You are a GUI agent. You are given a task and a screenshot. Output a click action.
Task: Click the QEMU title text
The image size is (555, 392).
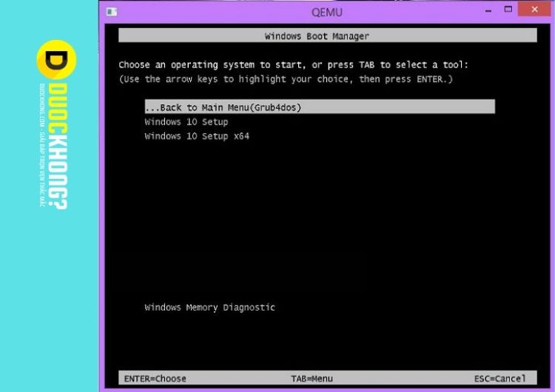pyautogui.click(x=327, y=11)
